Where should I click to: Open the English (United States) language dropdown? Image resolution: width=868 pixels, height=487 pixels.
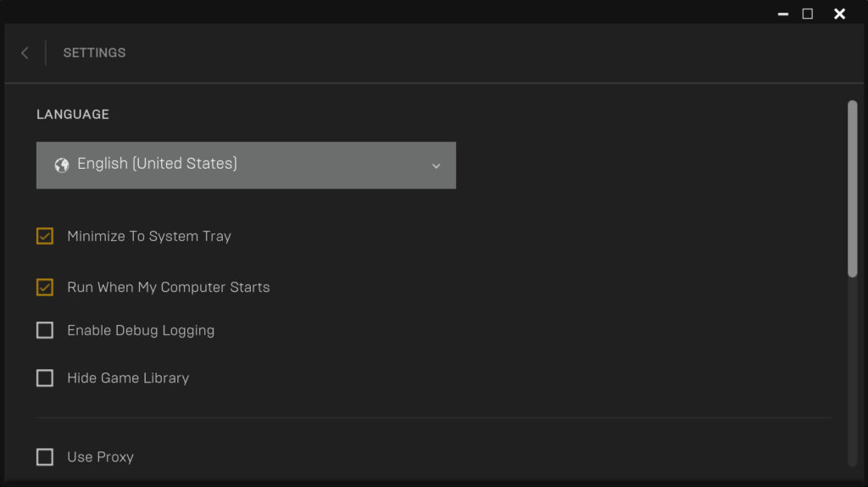[x=246, y=165]
